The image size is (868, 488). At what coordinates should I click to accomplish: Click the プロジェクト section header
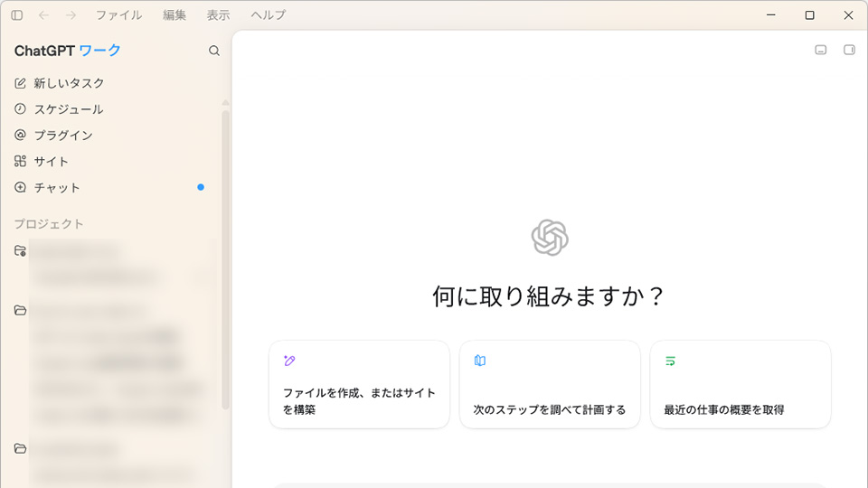click(49, 224)
